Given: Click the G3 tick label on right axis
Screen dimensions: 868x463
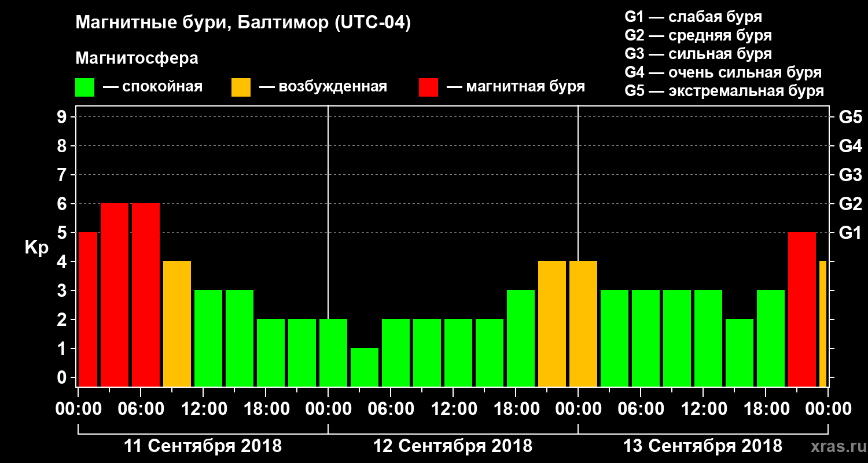Looking at the screenshot, I should click(851, 175).
